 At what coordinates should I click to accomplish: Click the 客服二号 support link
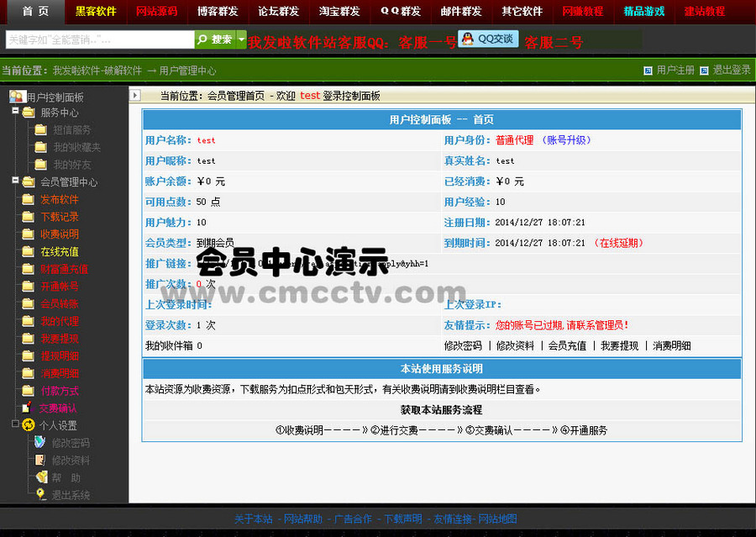tap(554, 43)
